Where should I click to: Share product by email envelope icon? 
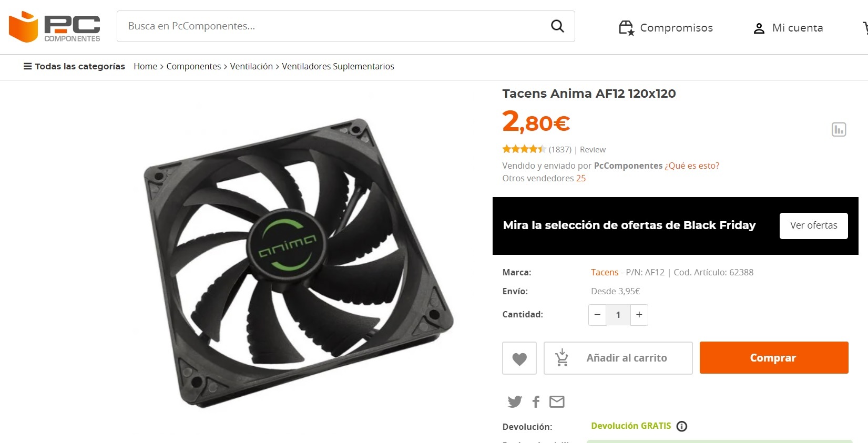557,402
